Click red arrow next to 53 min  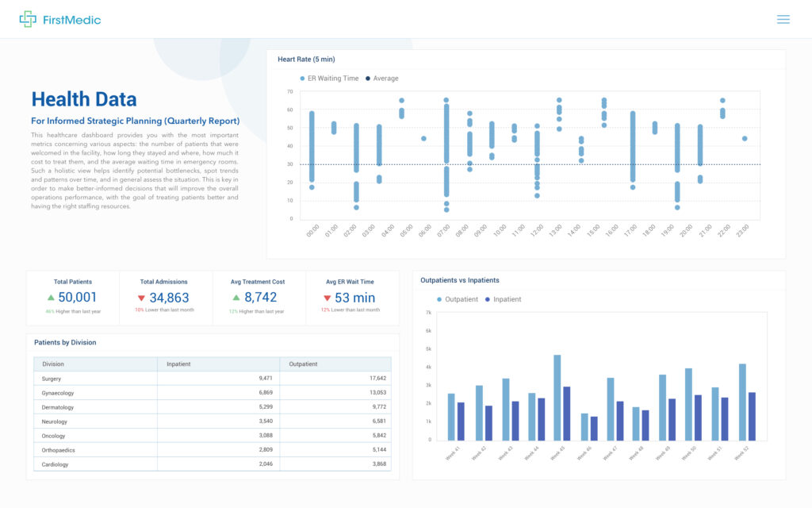(x=327, y=298)
